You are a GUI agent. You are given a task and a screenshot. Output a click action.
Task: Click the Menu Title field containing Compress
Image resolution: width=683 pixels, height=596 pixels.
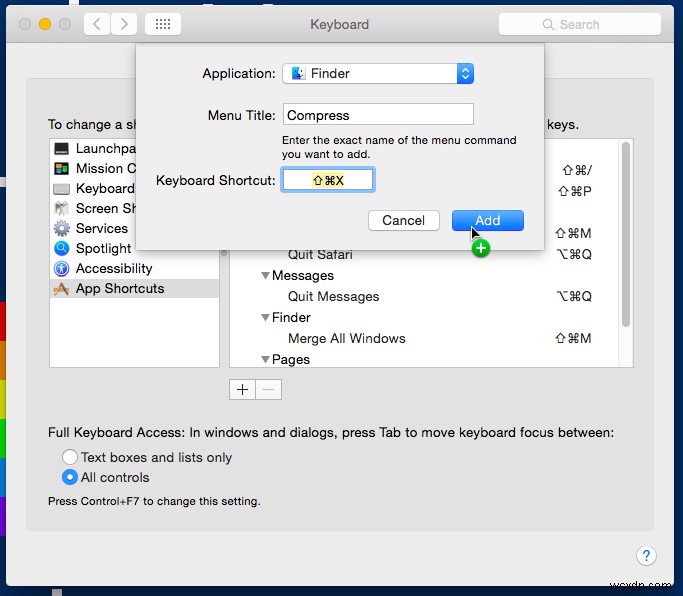[378, 115]
